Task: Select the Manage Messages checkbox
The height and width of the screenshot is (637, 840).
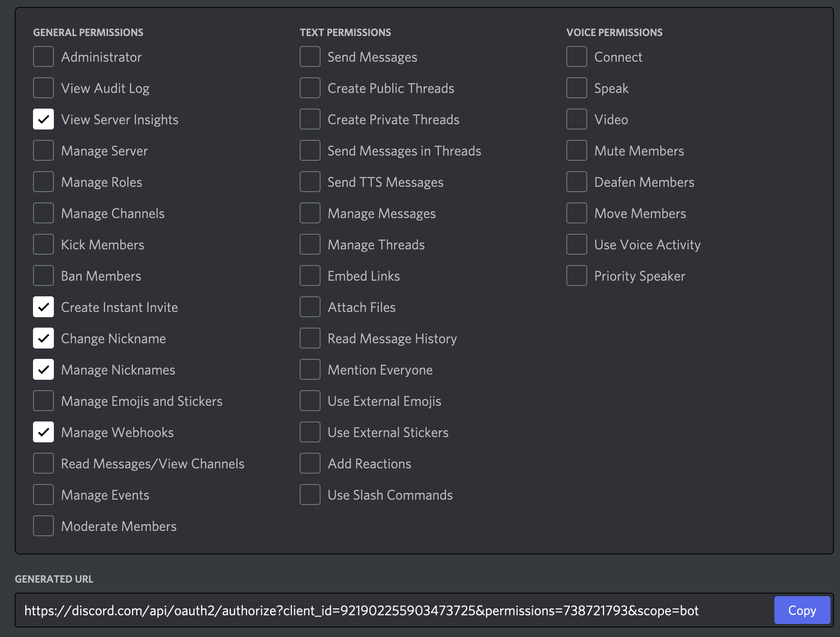Action: tap(310, 213)
